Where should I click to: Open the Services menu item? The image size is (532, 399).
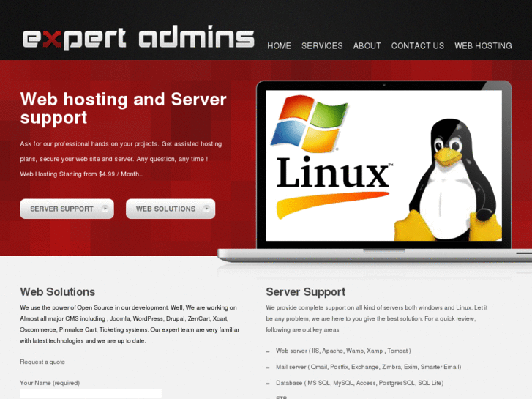click(x=322, y=46)
